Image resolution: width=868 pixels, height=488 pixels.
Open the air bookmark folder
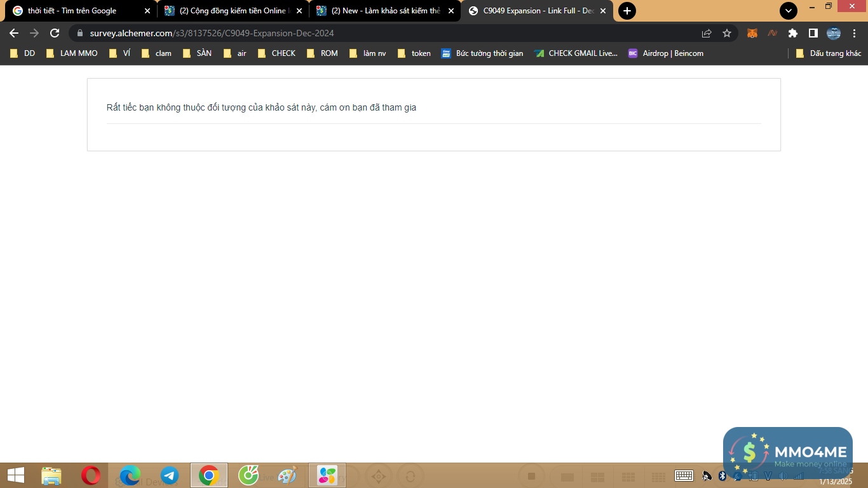tap(235, 53)
